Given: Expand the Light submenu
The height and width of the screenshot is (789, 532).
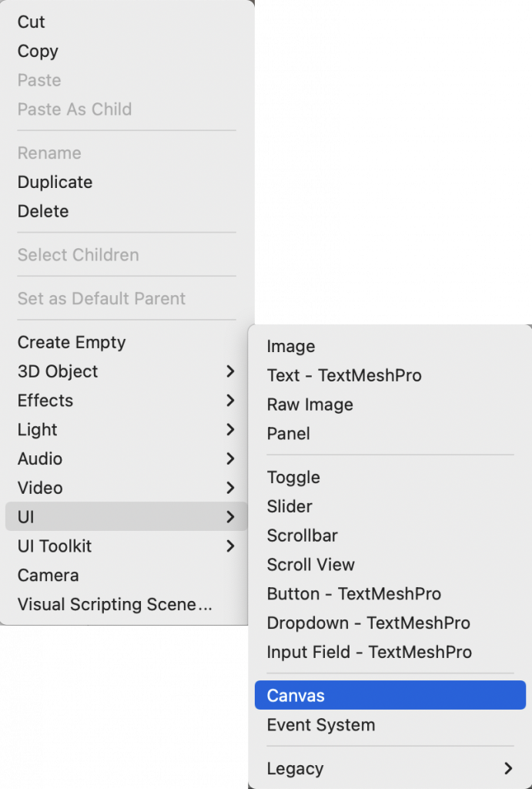Looking at the screenshot, I should point(38,430).
